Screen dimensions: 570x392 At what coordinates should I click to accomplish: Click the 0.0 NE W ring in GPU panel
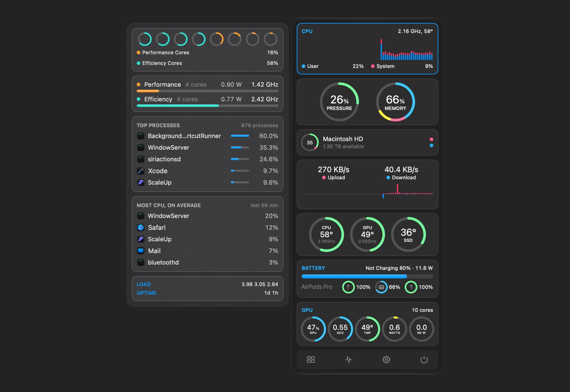[421, 329]
